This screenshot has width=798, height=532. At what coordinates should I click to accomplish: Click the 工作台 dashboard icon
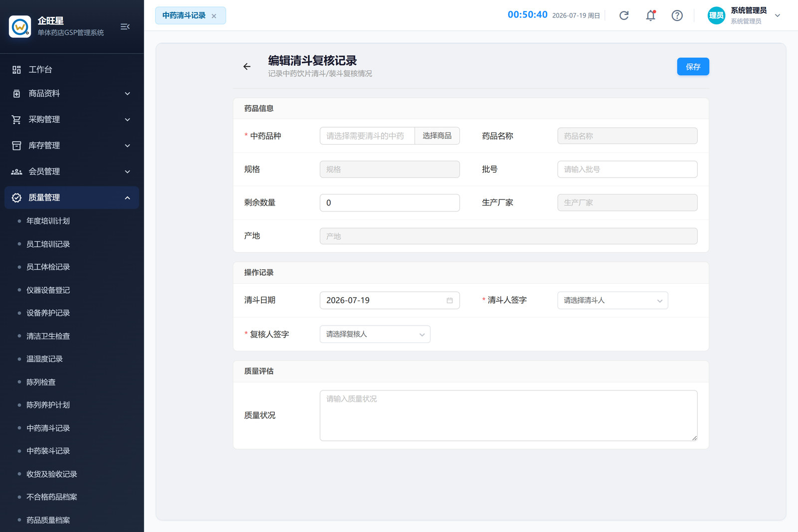16,70
